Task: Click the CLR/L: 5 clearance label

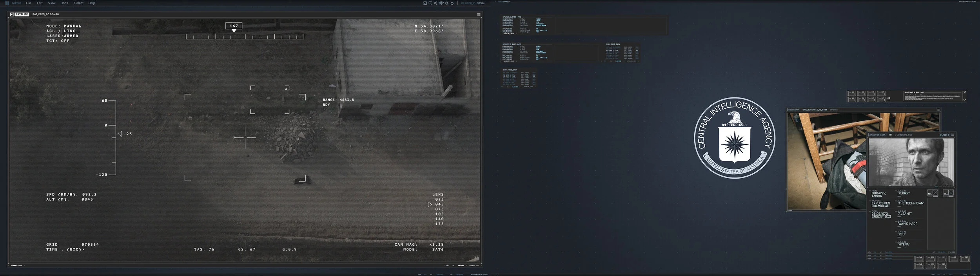Action: point(944,135)
